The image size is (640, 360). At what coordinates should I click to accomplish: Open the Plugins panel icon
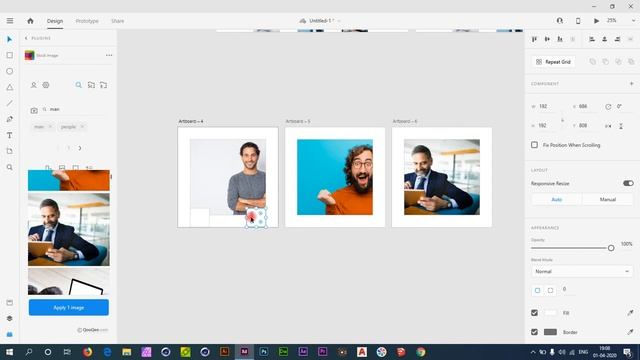click(9, 334)
